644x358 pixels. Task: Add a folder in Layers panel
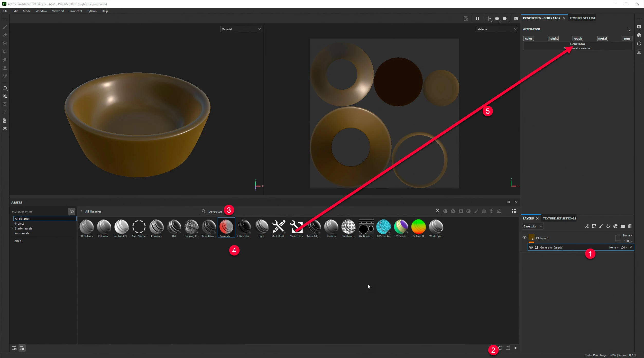tap(622, 226)
